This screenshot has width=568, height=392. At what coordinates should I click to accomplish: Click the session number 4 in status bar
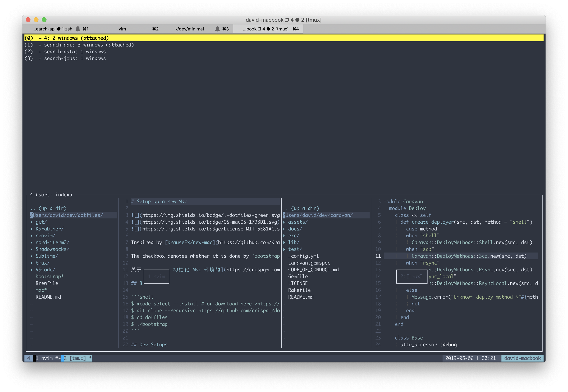(x=29, y=358)
